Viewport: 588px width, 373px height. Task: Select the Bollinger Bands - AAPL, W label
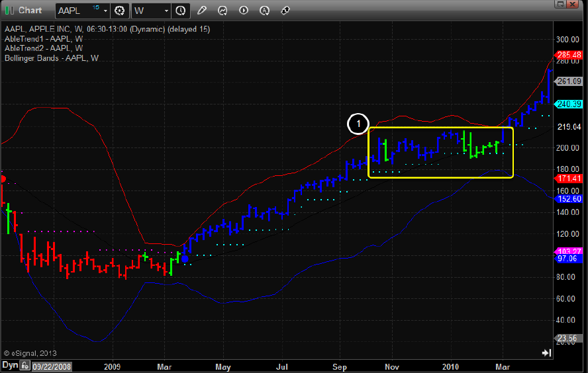tap(52, 58)
